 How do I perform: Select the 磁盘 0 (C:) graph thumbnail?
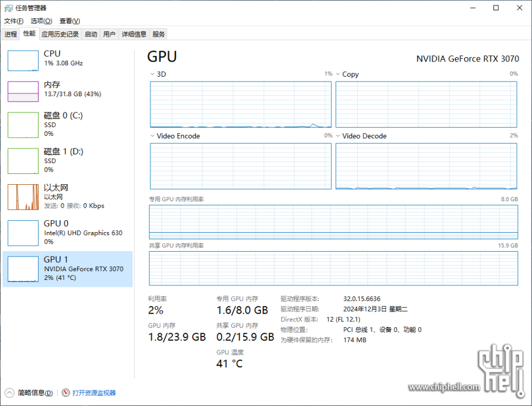pyautogui.click(x=23, y=125)
